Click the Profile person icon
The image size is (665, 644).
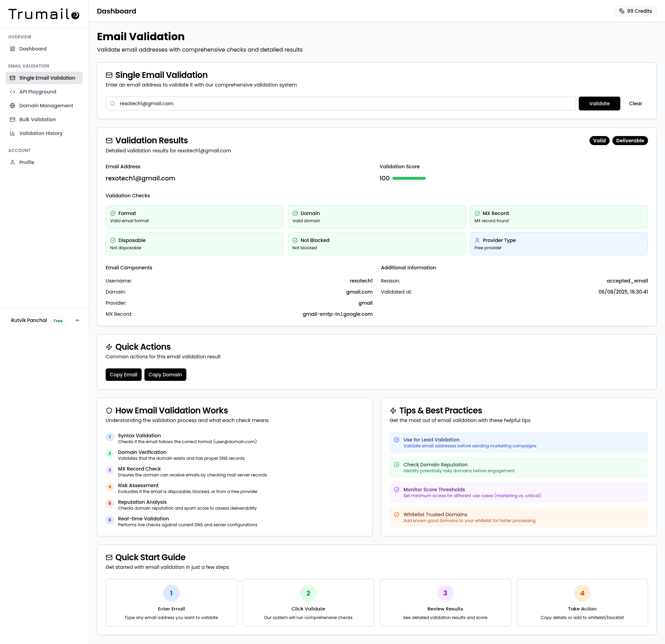[12, 162]
